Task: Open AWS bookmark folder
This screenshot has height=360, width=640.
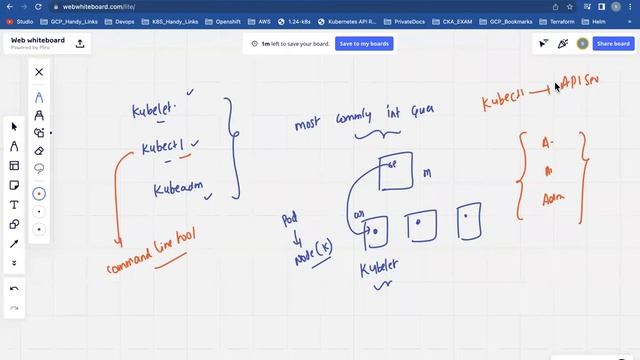Action: click(259, 22)
